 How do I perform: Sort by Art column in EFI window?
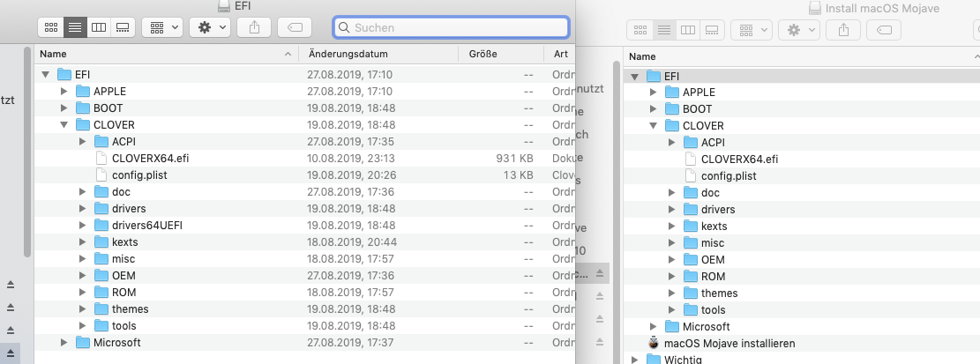point(560,54)
